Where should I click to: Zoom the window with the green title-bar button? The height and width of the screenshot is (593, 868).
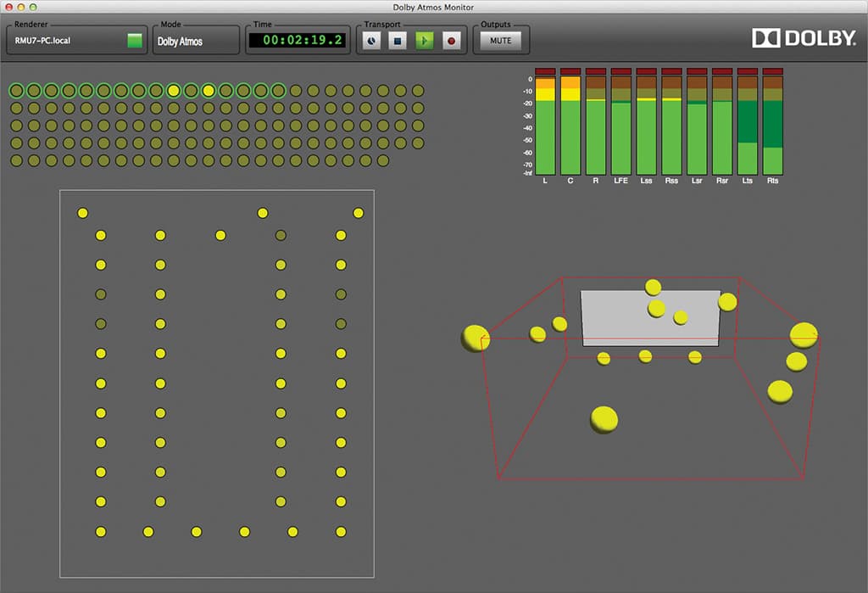33,7
